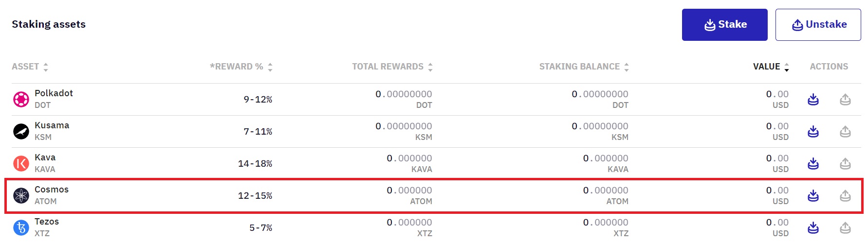Click the Kusama bird logo
The height and width of the screenshot is (243, 868).
pyautogui.click(x=21, y=131)
